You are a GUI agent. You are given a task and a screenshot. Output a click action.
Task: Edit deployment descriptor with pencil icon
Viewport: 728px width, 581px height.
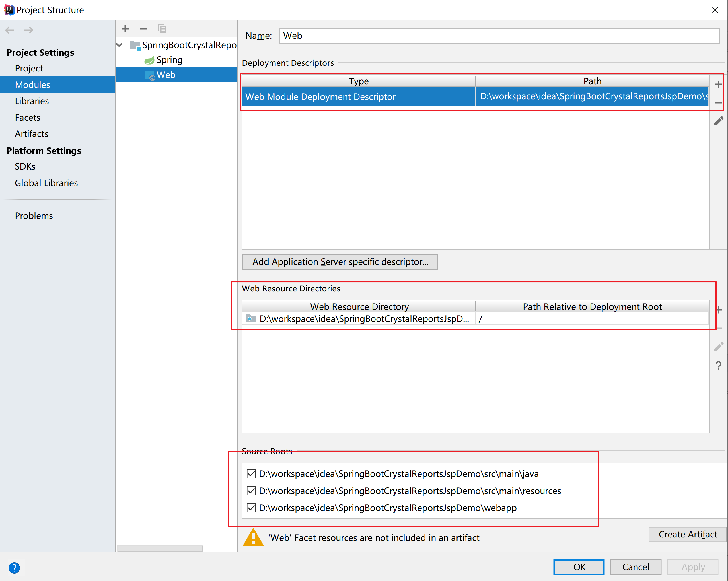coord(718,121)
